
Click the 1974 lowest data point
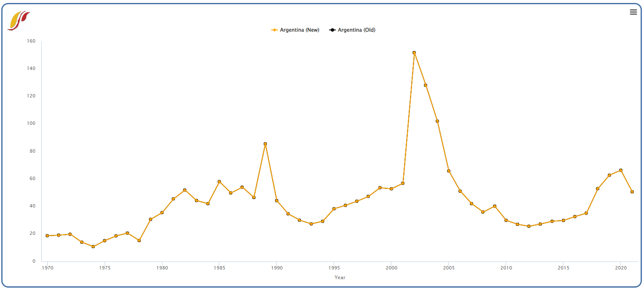(x=92, y=246)
